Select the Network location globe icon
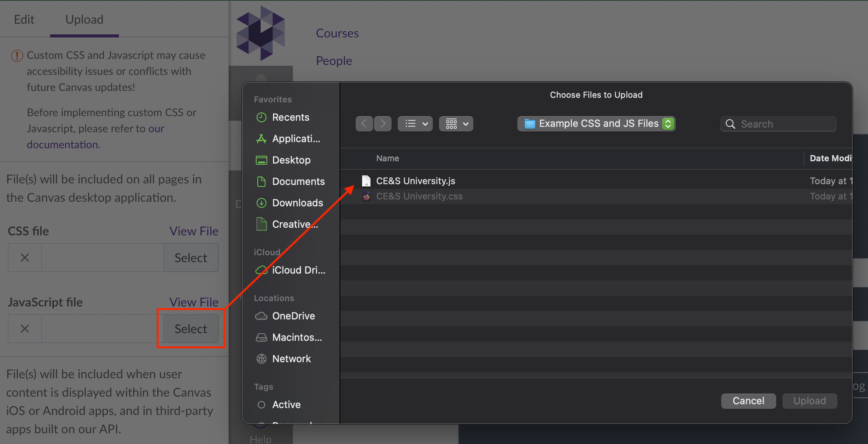The width and height of the screenshot is (868, 444). (262, 359)
